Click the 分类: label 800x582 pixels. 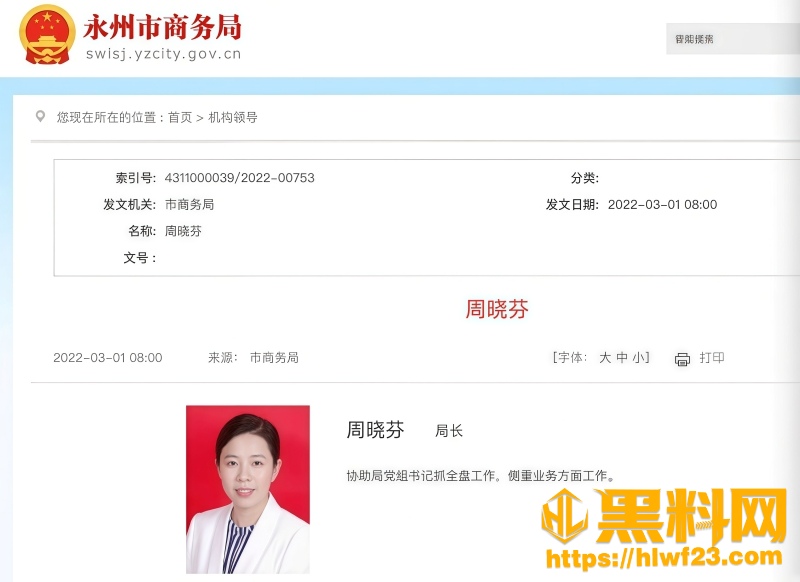[x=585, y=178]
